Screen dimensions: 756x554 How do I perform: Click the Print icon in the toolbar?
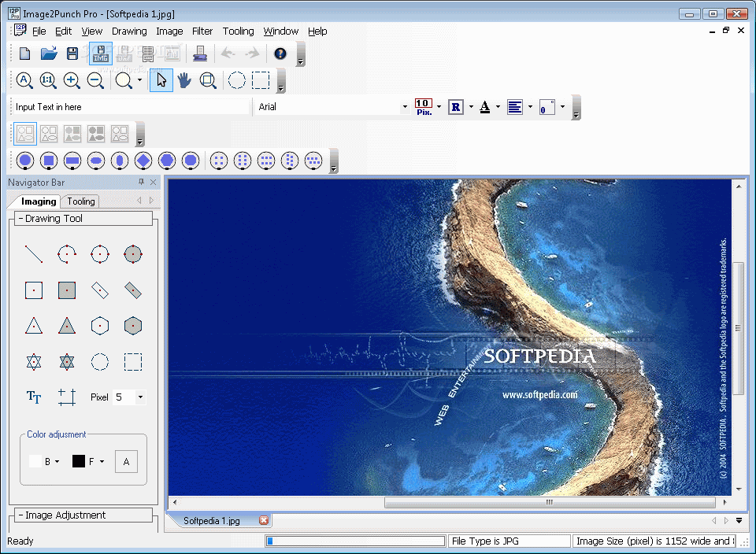point(199,54)
